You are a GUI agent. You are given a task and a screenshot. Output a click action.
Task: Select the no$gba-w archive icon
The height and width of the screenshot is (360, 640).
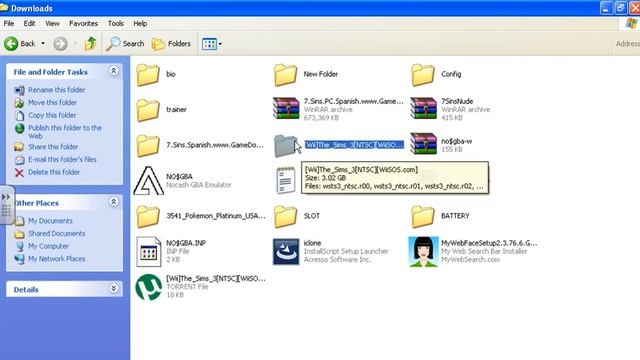pyautogui.click(x=423, y=144)
